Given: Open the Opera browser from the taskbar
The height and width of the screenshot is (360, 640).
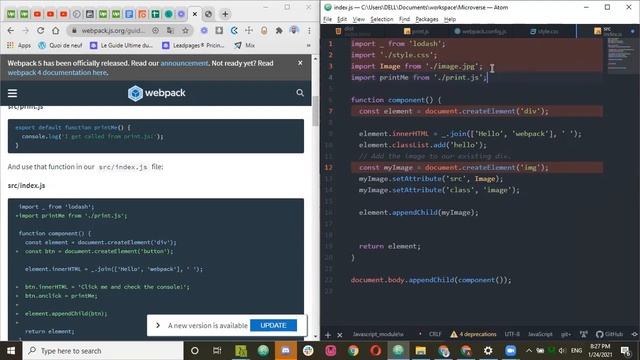Looking at the screenshot, I should 376,351.
